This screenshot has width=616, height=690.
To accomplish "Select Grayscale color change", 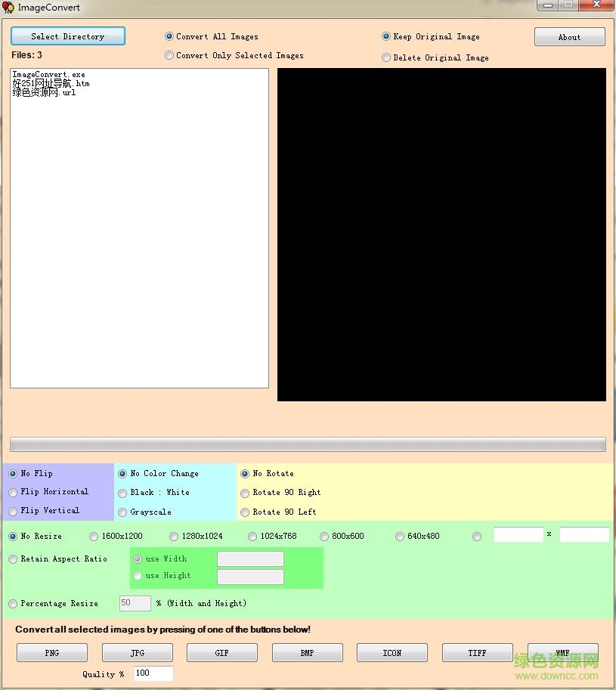I will pyautogui.click(x=122, y=512).
